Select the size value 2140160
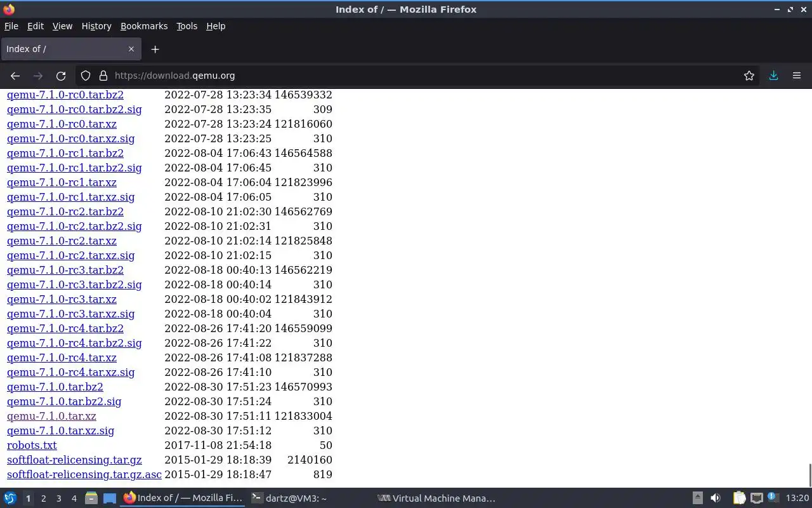This screenshot has width=812, height=508. [310, 460]
